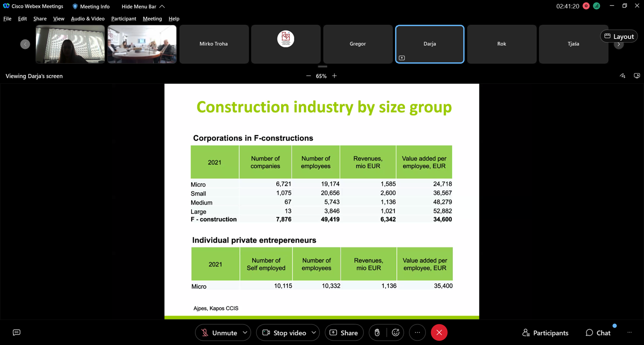Raise hand using the hand icon
The height and width of the screenshot is (345, 644).
click(x=377, y=332)
